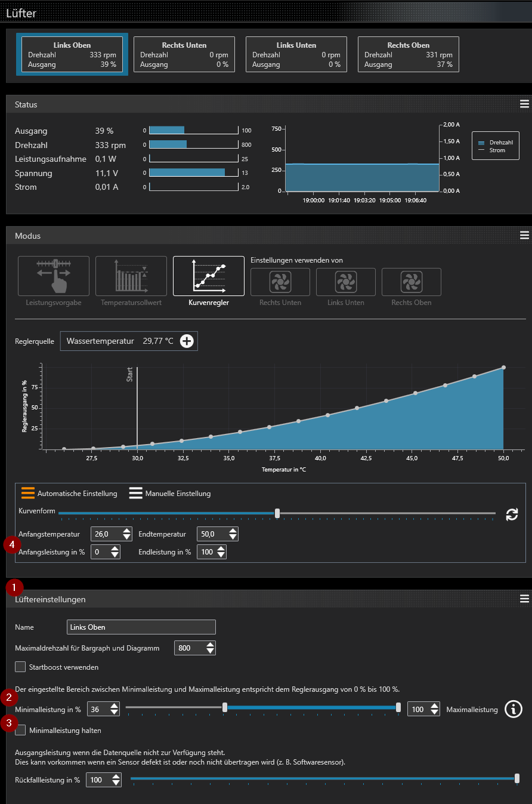This screenshot has width=532, height=804.
Task: Click the info icon beside Maximalleistung
Action: [x=514, y=709]
